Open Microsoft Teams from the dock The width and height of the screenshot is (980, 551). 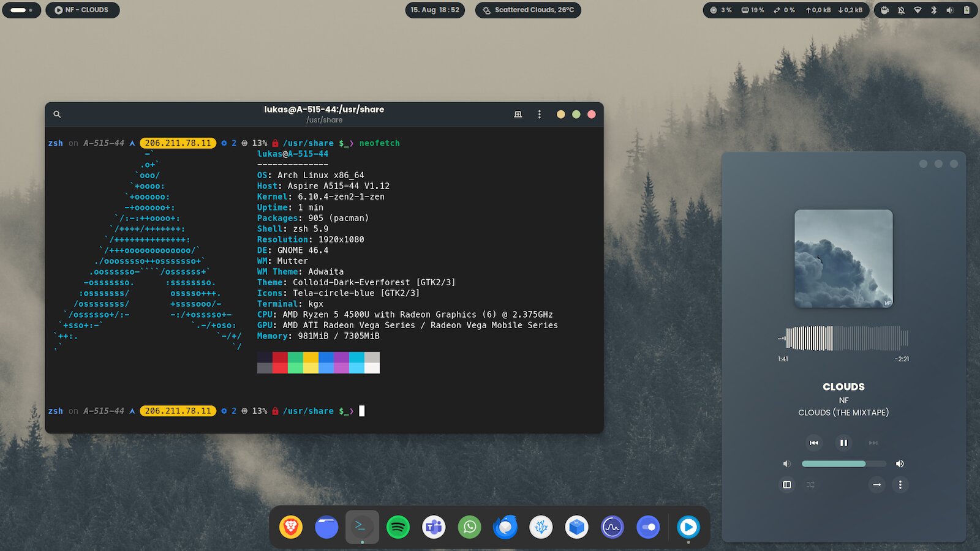point(434,527)
